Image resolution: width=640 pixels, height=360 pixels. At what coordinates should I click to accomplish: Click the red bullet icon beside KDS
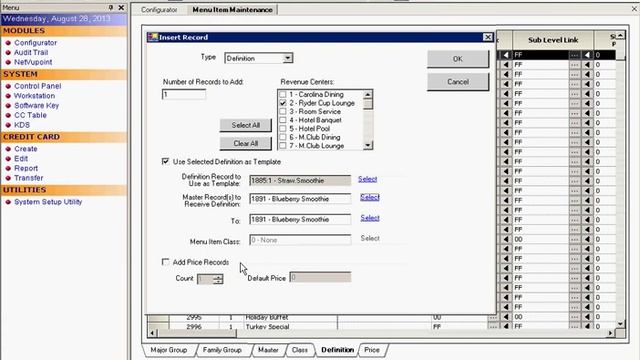pos(8,125)
